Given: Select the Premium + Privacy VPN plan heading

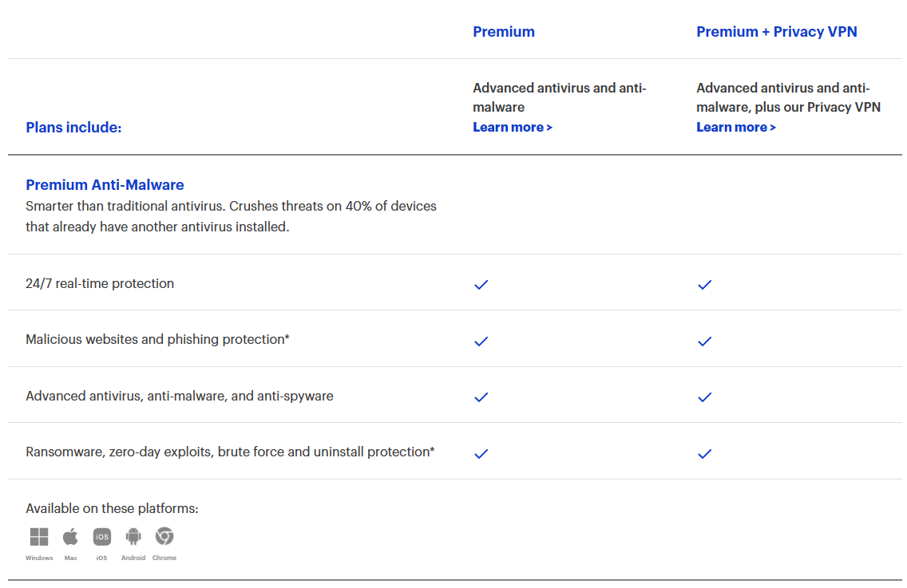Looking at the screenshot, I should [776, 32].
